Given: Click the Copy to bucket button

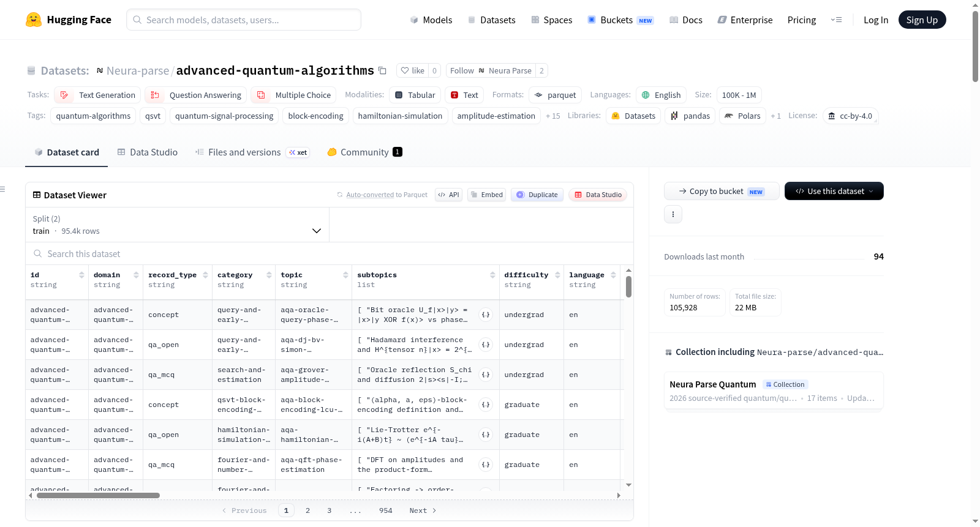Looking at the screenshot, I should pyautogui.click(x=722, y=191).
